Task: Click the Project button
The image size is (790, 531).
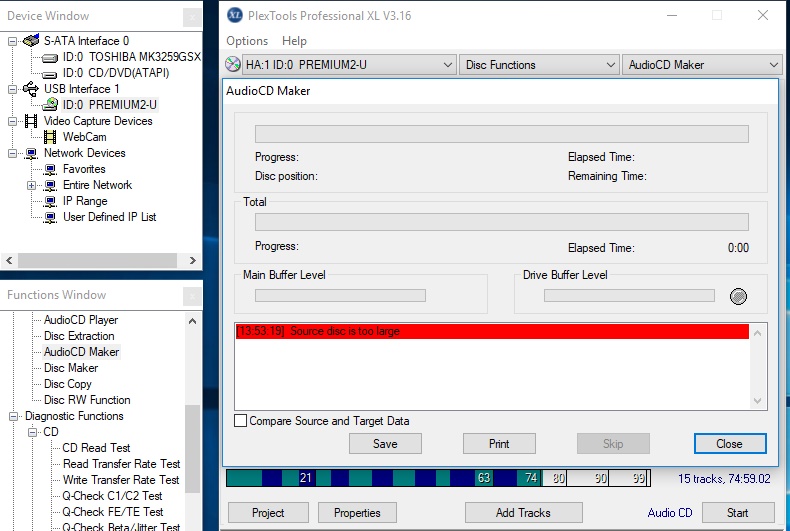Action: click(269, 513)
